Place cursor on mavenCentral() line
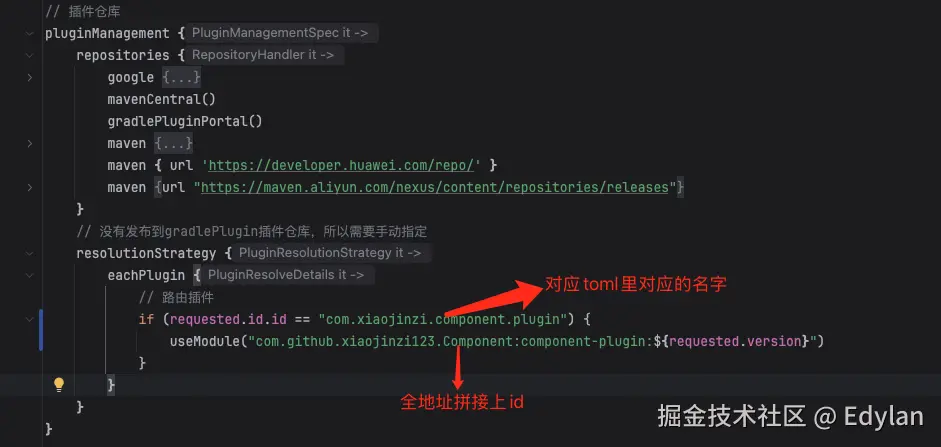Viewport: 941px width, 447px height. coord(161,100)
